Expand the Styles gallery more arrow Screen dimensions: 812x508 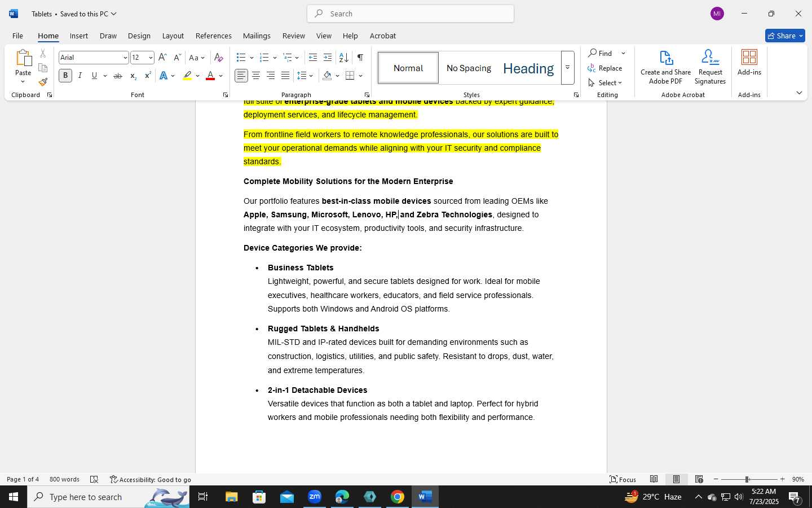tap(568, 68)
